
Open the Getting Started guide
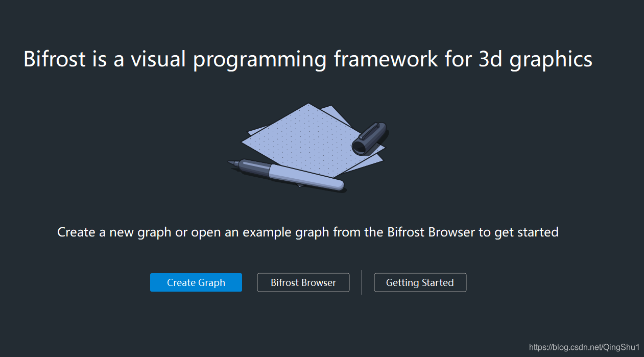420,282
